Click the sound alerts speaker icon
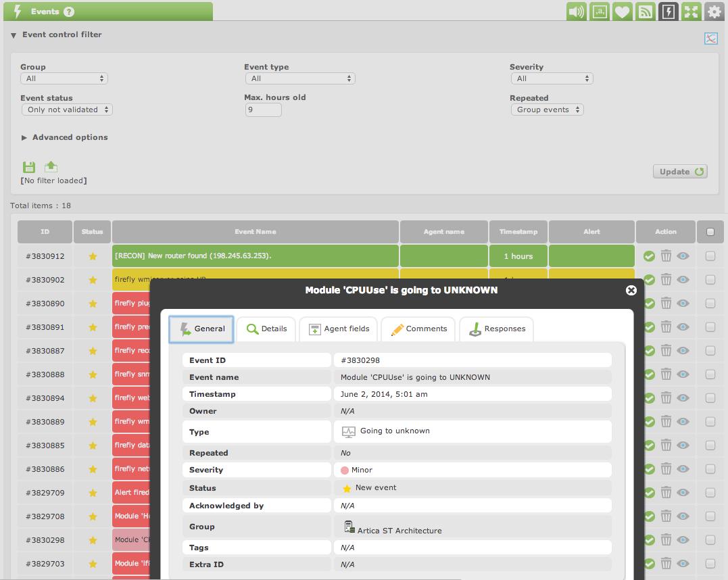728x580 pixels. pos(576,11)
